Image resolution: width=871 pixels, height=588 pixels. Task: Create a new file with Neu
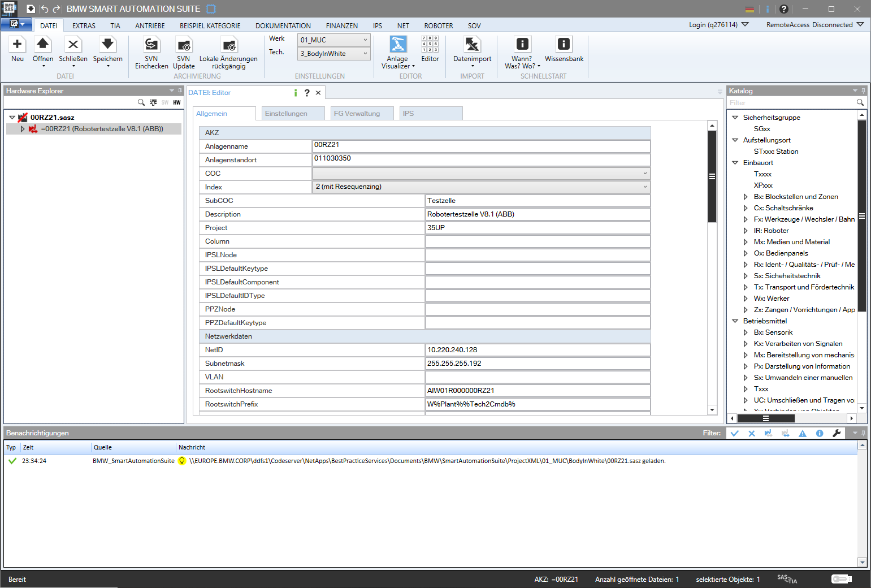[17, 49]
